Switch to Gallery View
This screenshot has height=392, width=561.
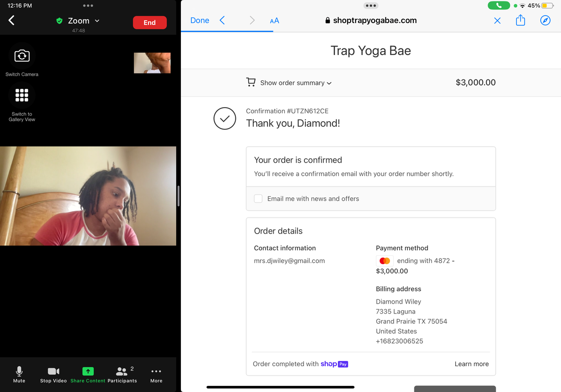coord(22,95)
